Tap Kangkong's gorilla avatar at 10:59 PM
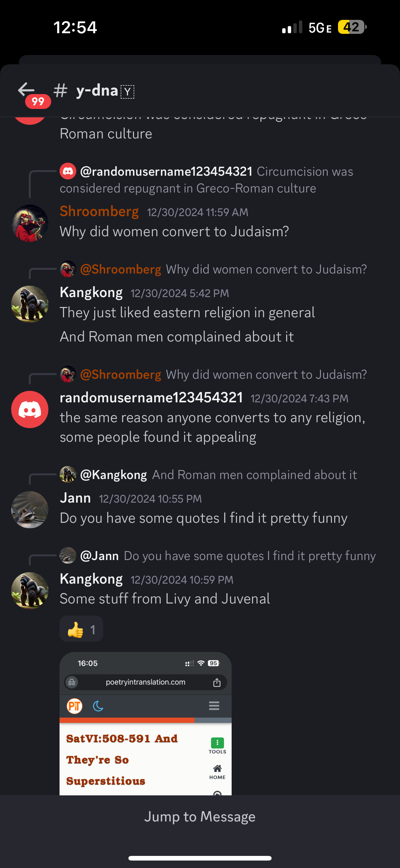Screen dimensions: 400x868 point(30,591)
